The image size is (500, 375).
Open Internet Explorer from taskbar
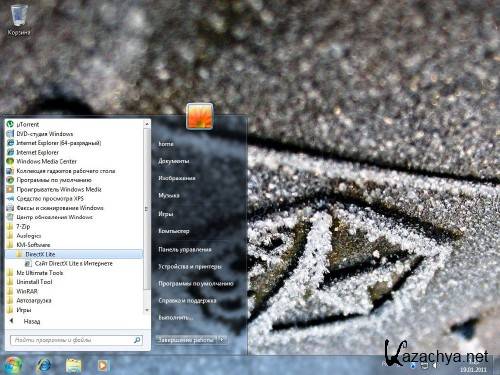point(43,365)
